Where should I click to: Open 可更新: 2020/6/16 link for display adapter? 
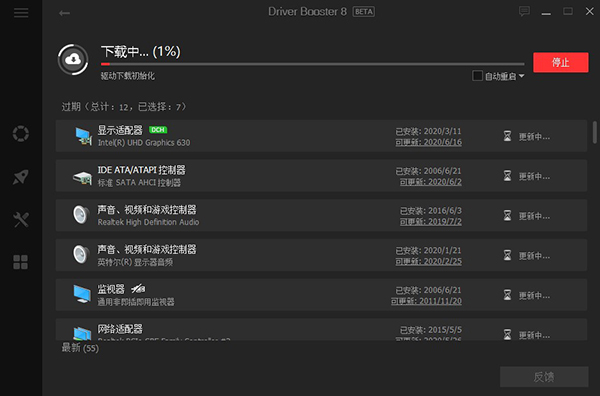pyautogui.click(x=428, y=142)
